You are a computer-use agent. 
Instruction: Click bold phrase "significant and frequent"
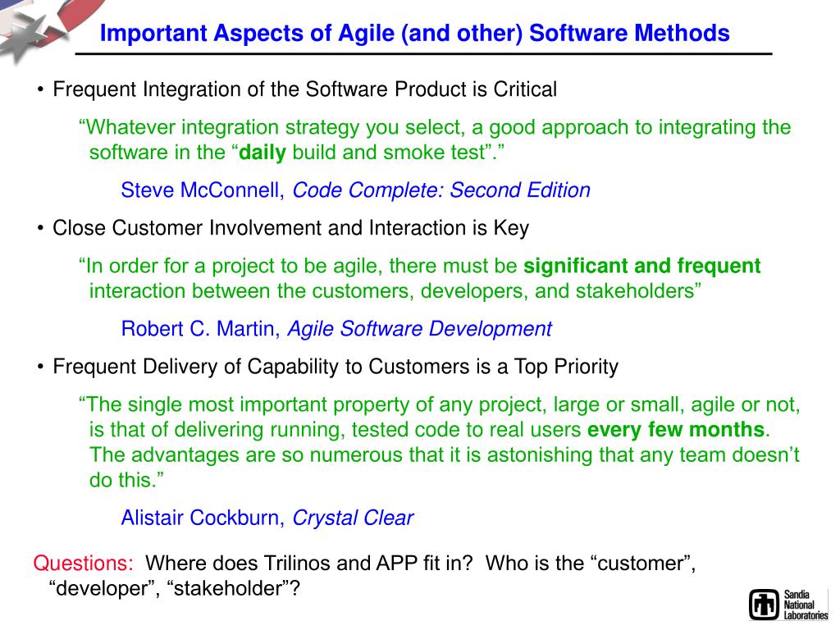click(641, 266)
